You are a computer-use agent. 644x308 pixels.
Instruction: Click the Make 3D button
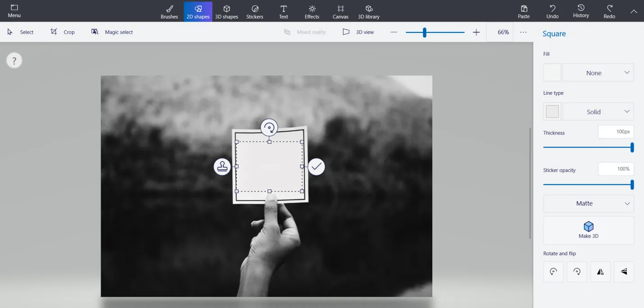(x=589, y=230)
